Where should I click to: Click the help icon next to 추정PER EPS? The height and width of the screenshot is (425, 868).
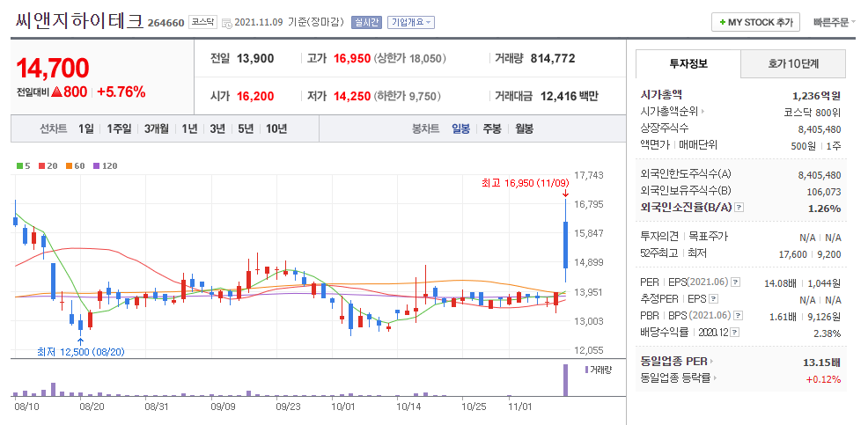714,299
